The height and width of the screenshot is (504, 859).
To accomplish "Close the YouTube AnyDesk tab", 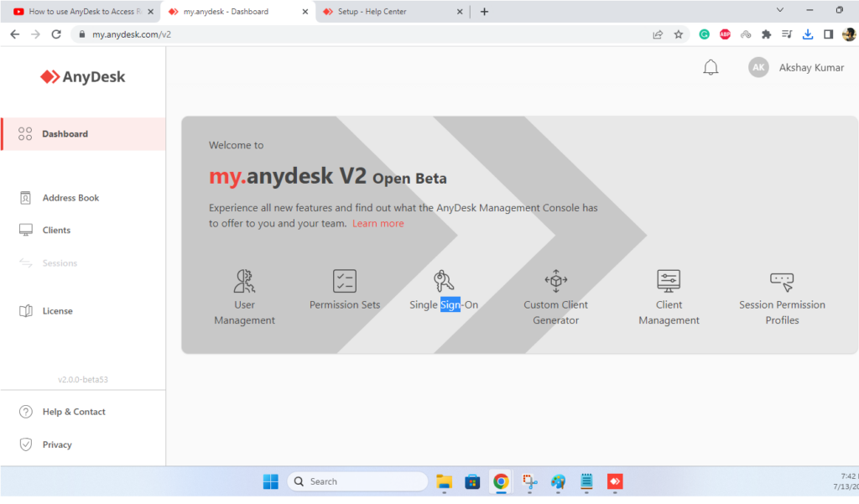I will click(151, 12).
